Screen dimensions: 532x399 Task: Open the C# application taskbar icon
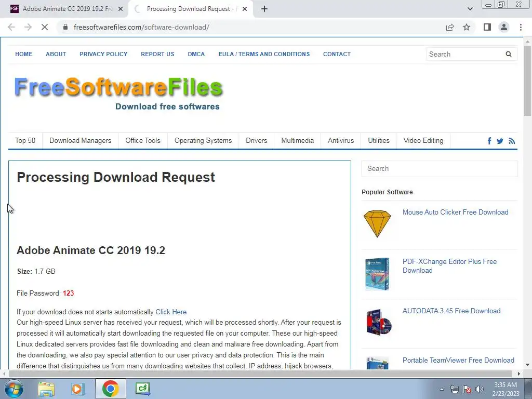pos(142,389)
